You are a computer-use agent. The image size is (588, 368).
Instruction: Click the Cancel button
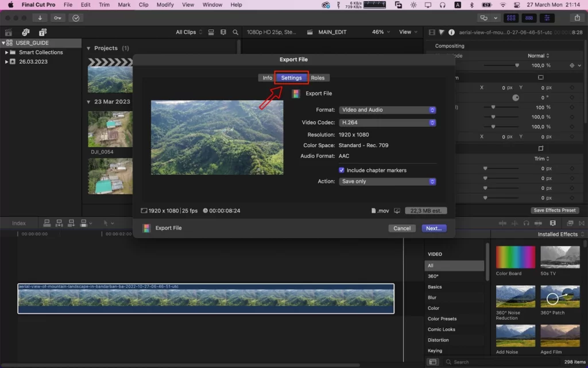pyautogui.click(x=402, y=228)
